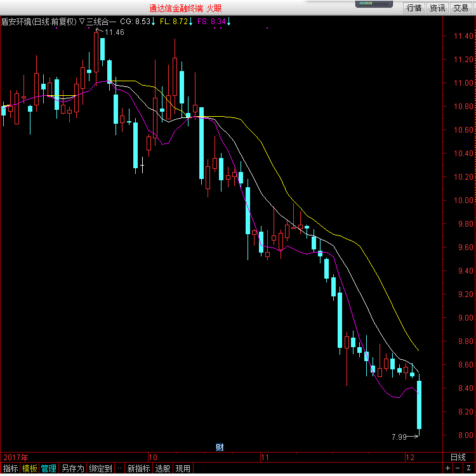Open the 管理 manage tab
Image resolution: width=476 pixels, height=476 pixels.
point(49,468)
